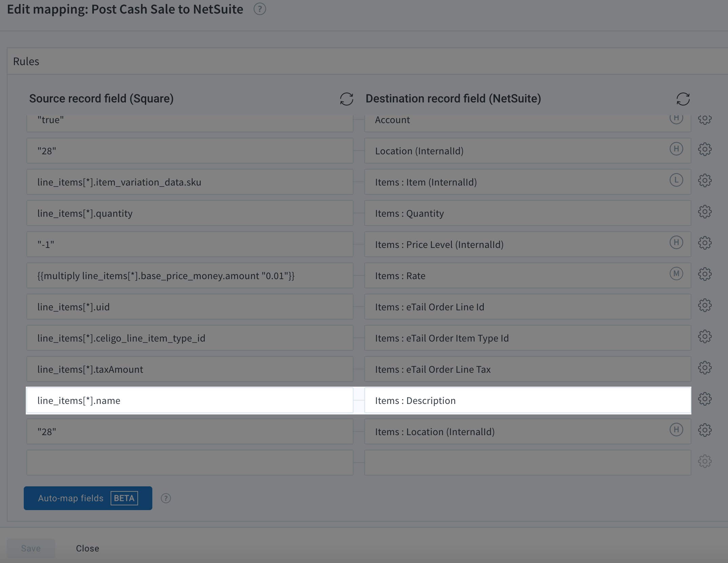Open settings gear for Location (InternalId) row
This screenshot has width=728, height=563.
(x=705, y=149)
